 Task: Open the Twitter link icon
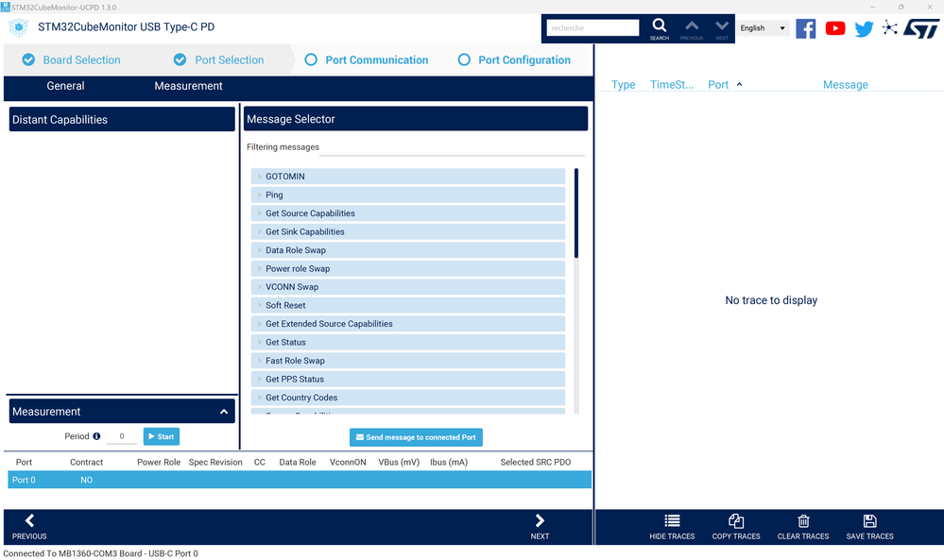(864, 29)
